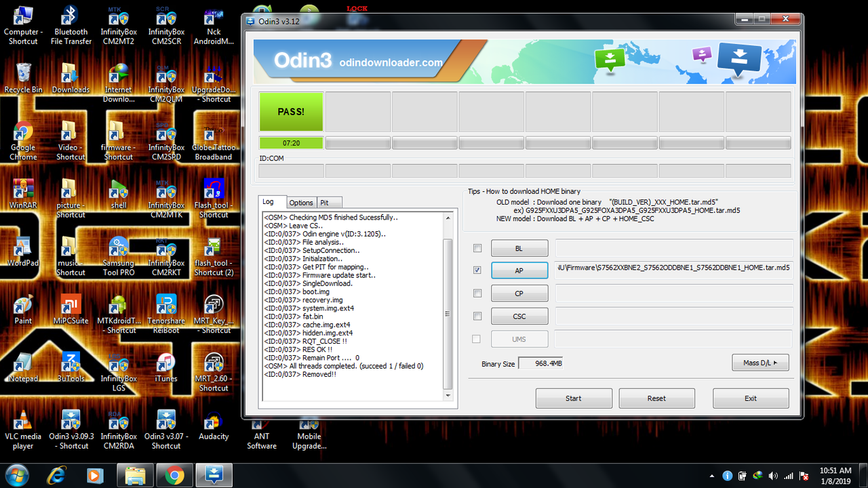Launch Audacity desktop icon
This screenshot has height=488, width=868.
(214, 425)
